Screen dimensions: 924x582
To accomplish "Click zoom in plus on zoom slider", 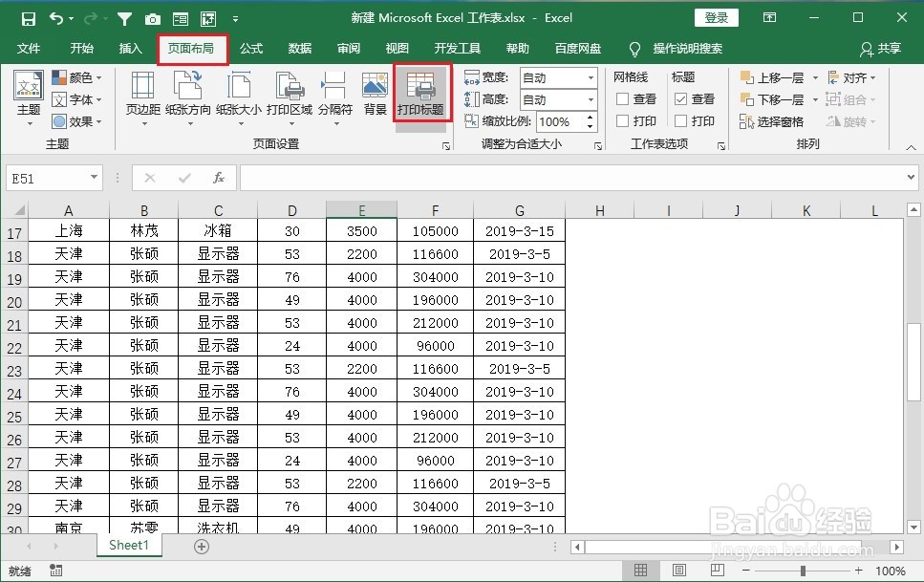I will pos(858,571).
